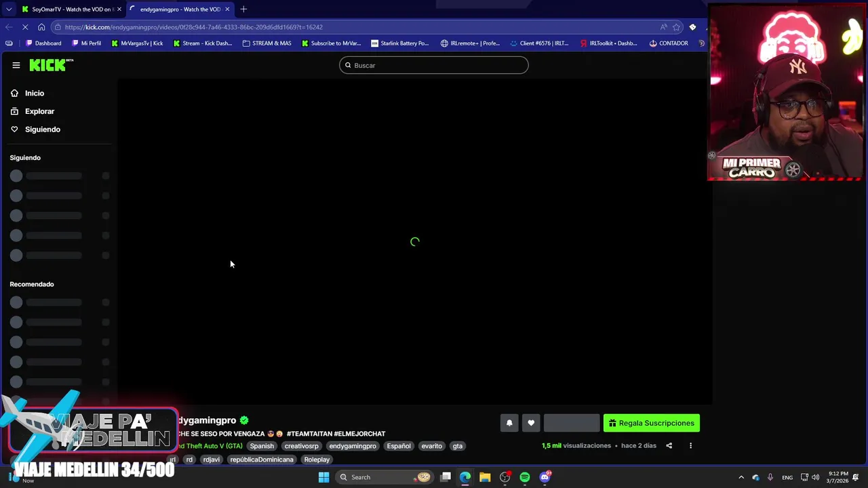Select the rdjavi tag
Image resolution: width=868 pixels, height=488 pixels.
click(211, 460)
